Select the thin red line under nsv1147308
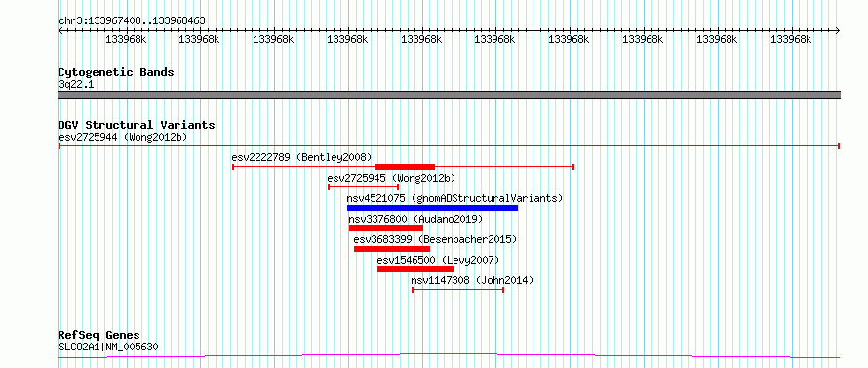Image resolution: width=868 pixels, height=368 pixels. (x=457, y=290)
